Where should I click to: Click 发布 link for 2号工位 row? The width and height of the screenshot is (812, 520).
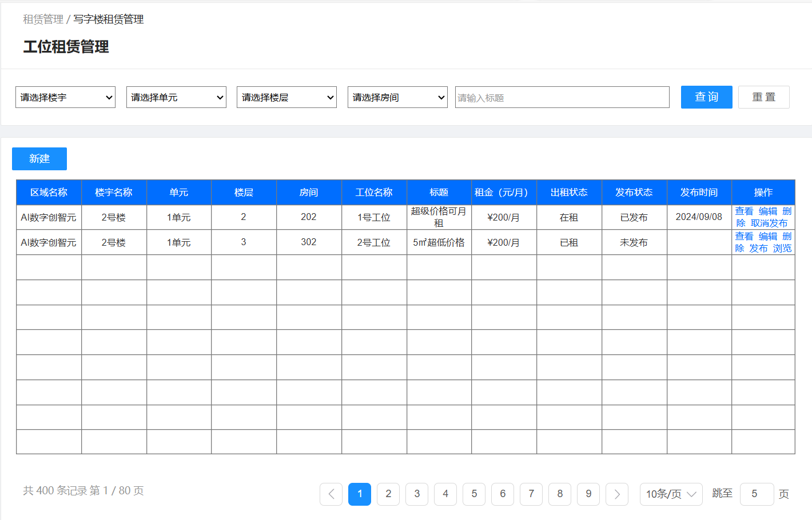[x=758, y=249]
